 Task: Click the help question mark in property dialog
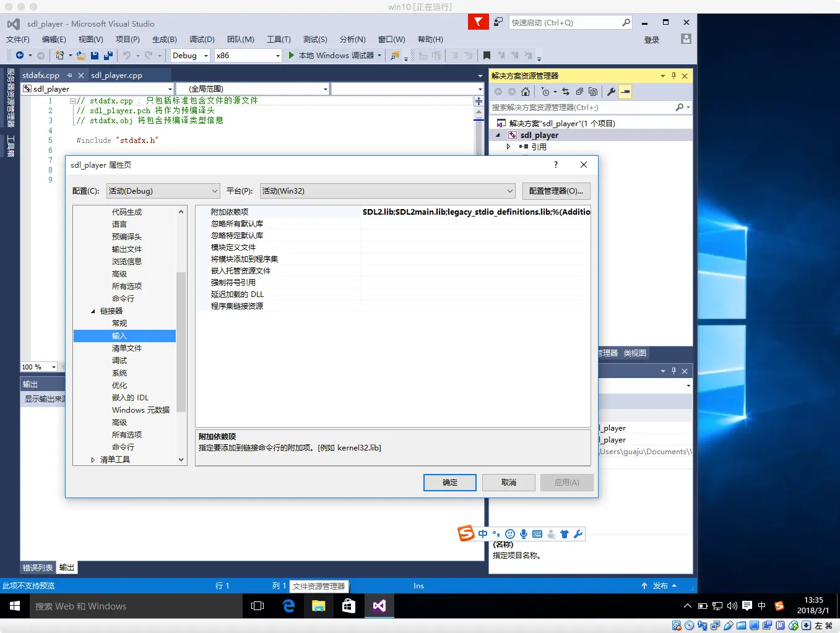[556, 165]
